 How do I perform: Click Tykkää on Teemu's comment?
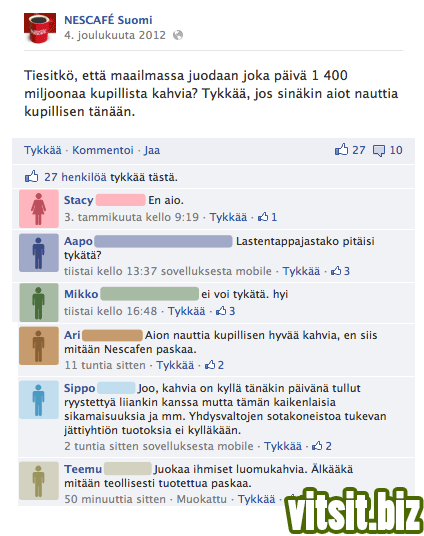(256, 499)
